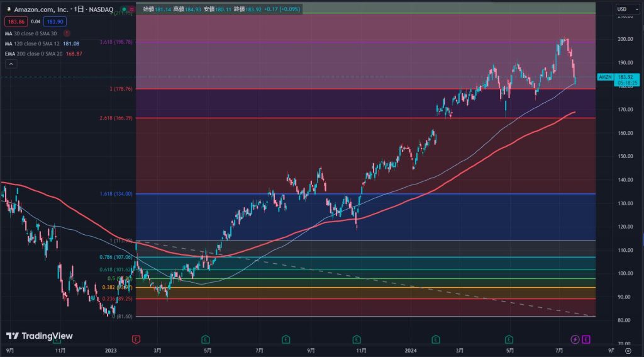The image size is (644, 357).
Task: Click the green earnings marker near 5月 2024
Action: tap(509, 339)
